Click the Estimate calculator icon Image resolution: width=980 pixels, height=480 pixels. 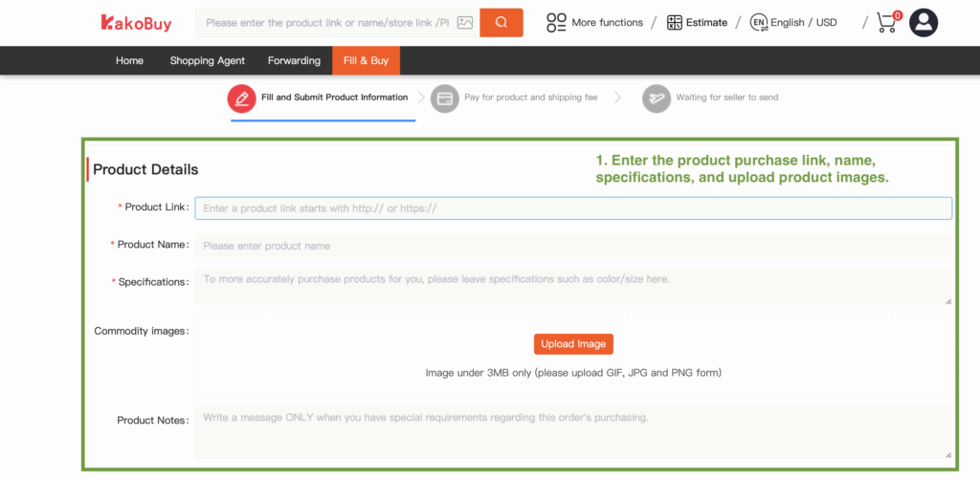675,22
